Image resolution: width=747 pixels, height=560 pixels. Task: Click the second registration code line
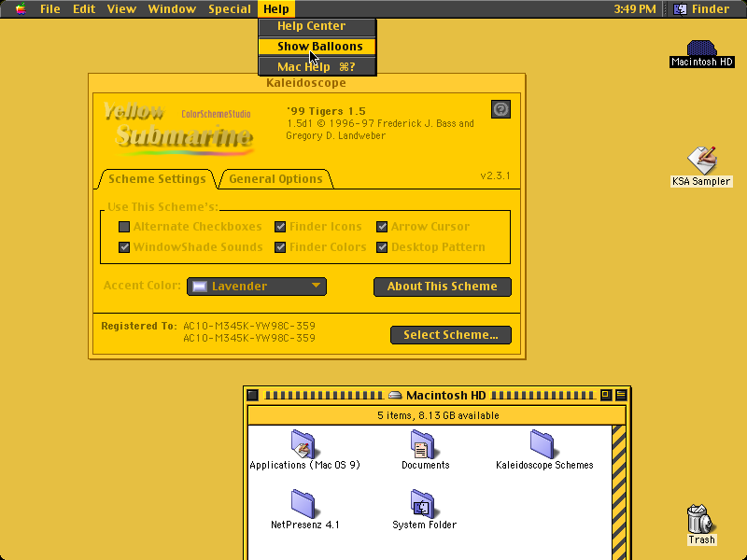pyautogui.click(x=249, y=338)
